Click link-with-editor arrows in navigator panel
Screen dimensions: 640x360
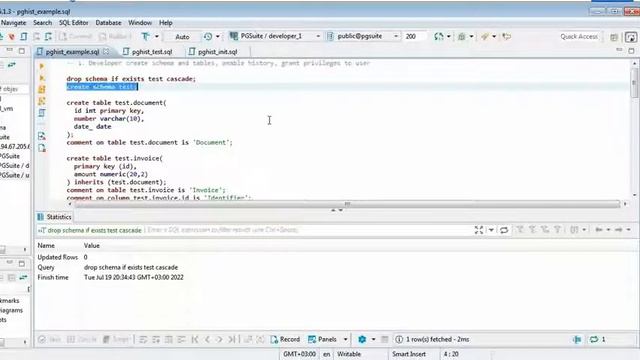(11, 65)
